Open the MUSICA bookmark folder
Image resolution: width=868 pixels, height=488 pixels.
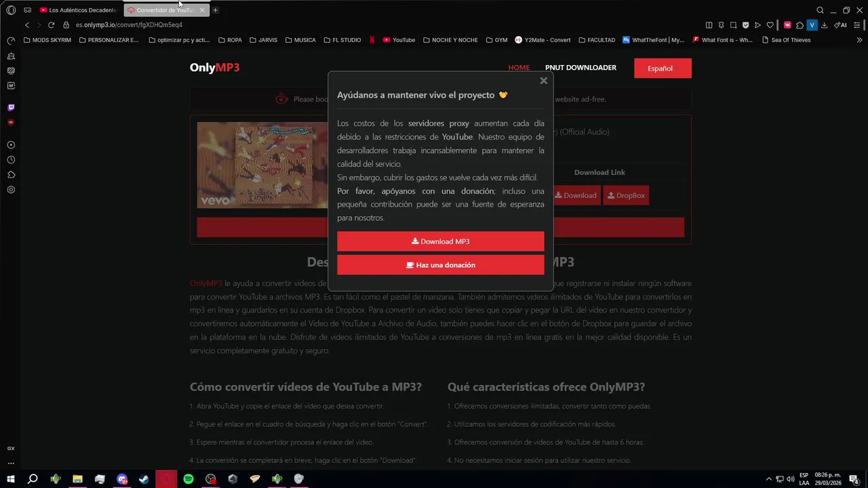click(x=300, y=40)
